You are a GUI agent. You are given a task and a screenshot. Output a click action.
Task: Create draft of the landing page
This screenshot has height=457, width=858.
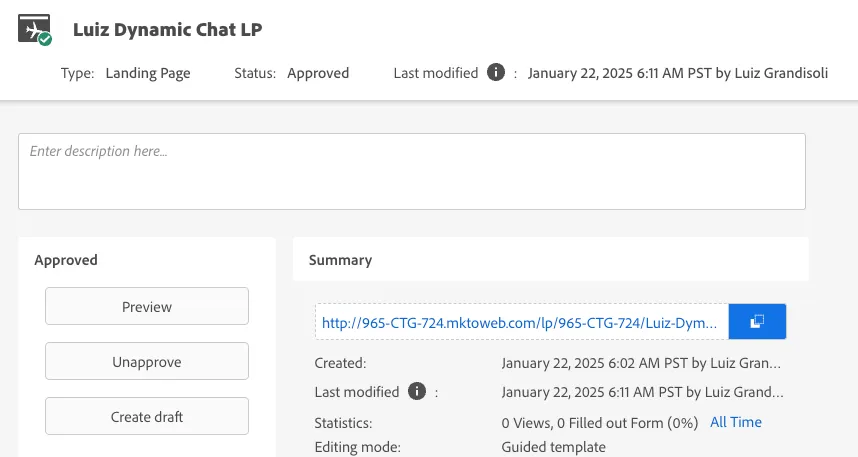point(147,416)
